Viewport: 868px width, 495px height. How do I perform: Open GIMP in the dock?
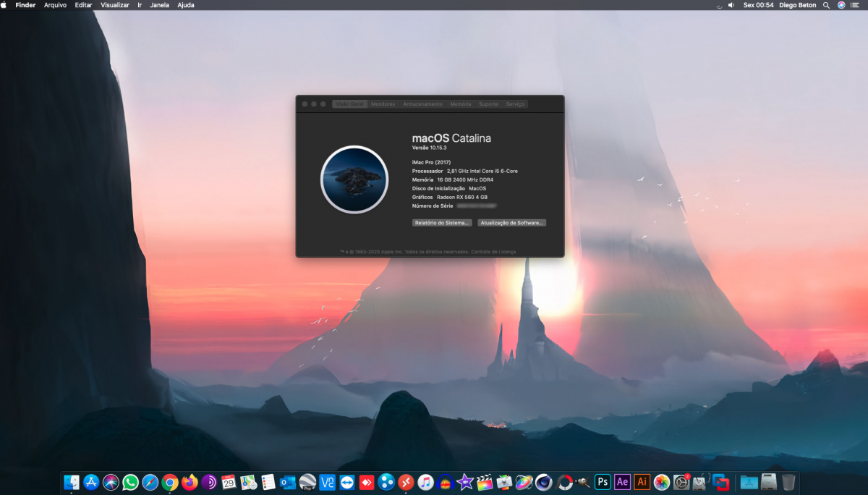(583, 482)
